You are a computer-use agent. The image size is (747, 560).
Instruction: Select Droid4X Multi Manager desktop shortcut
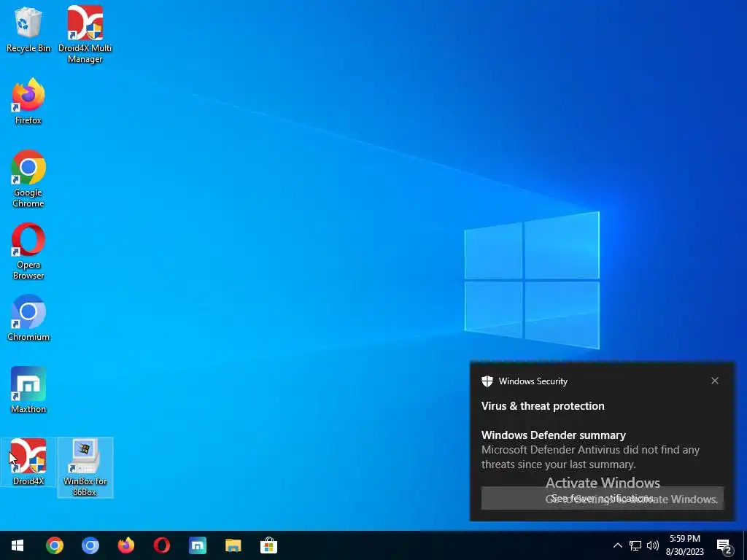coord(85,34)
